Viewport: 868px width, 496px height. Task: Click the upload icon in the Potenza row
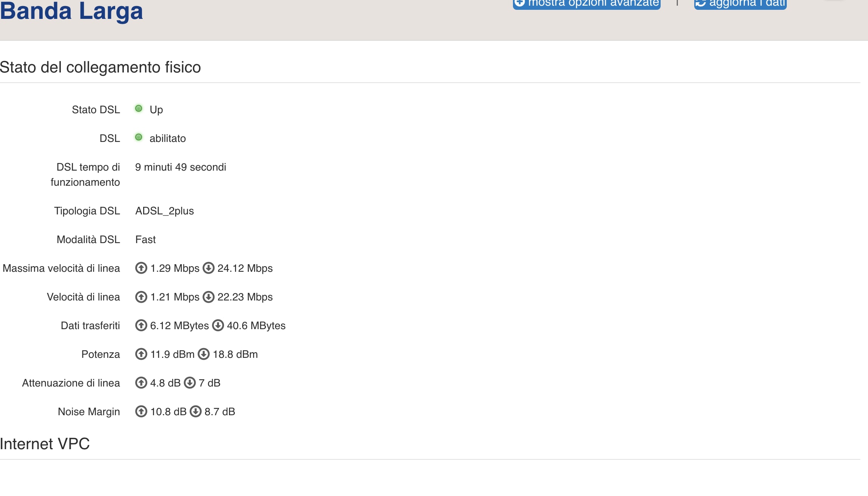point(141,354)
